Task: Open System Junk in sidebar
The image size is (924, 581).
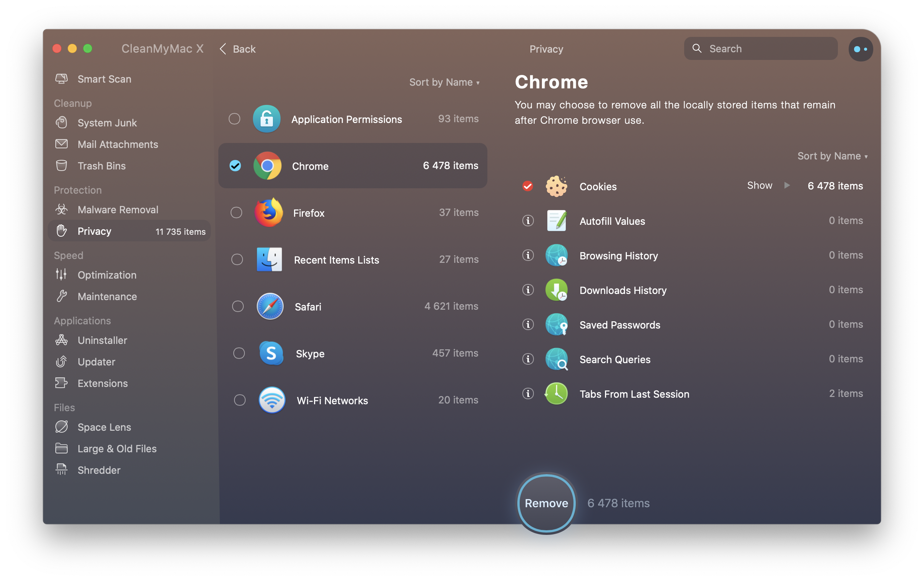Action: click(x=107, y=123)
